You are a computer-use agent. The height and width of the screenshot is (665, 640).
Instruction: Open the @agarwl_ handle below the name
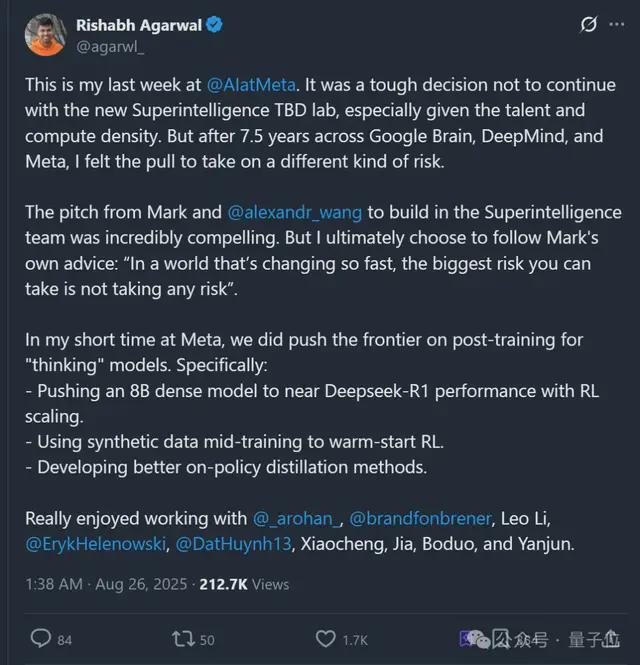(110, 44)
